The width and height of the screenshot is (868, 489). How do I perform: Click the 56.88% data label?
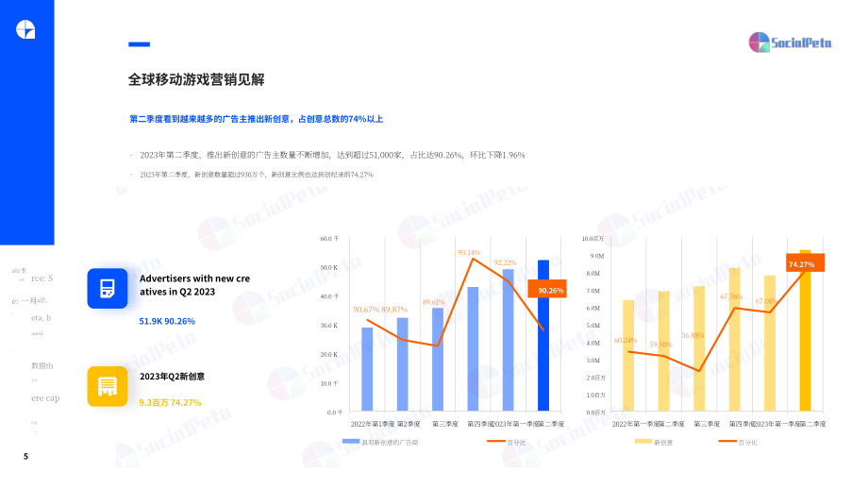693,336
